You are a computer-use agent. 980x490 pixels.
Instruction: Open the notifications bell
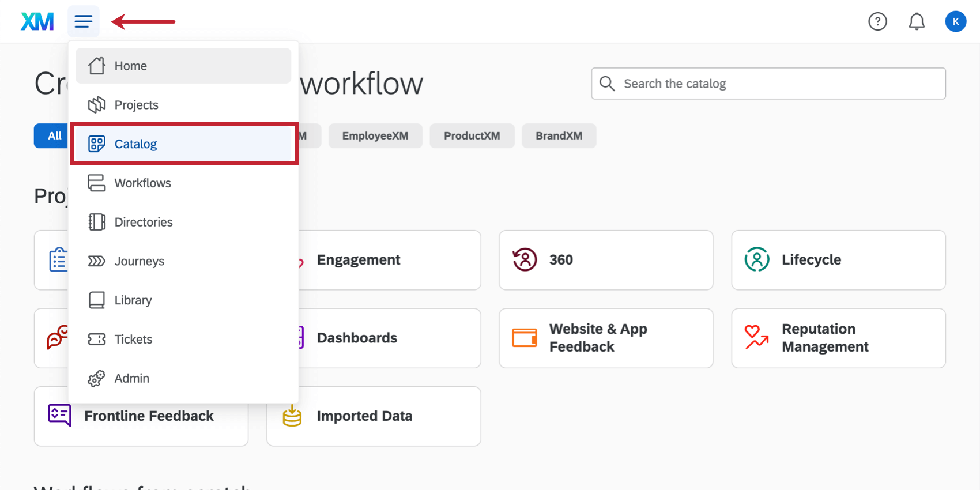tap(917, 21)
